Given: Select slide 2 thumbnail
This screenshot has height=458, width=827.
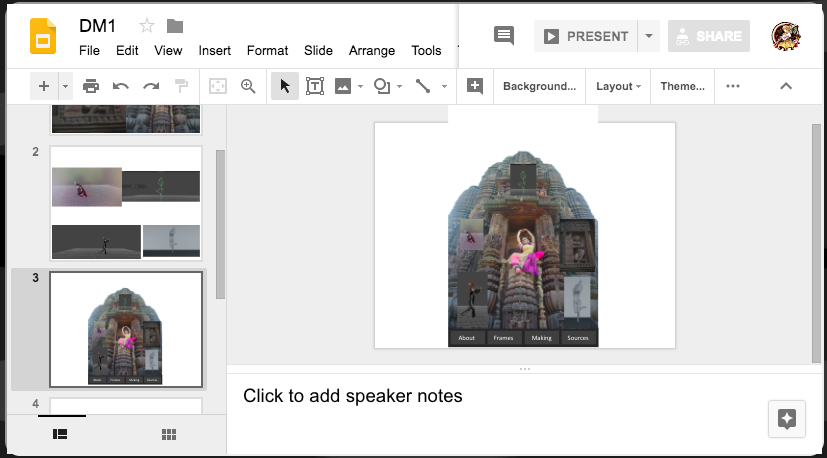Looking at the screenshot, I should 126,203.
